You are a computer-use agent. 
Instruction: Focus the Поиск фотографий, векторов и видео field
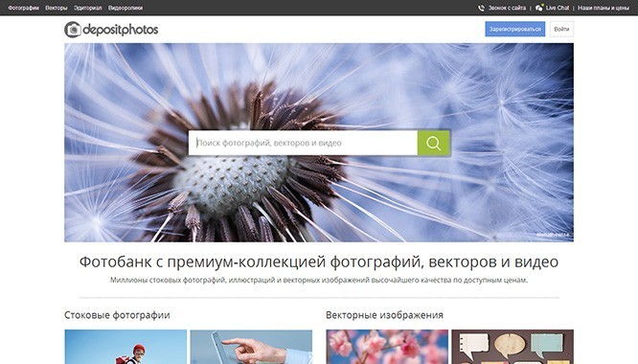coord(303,143)
